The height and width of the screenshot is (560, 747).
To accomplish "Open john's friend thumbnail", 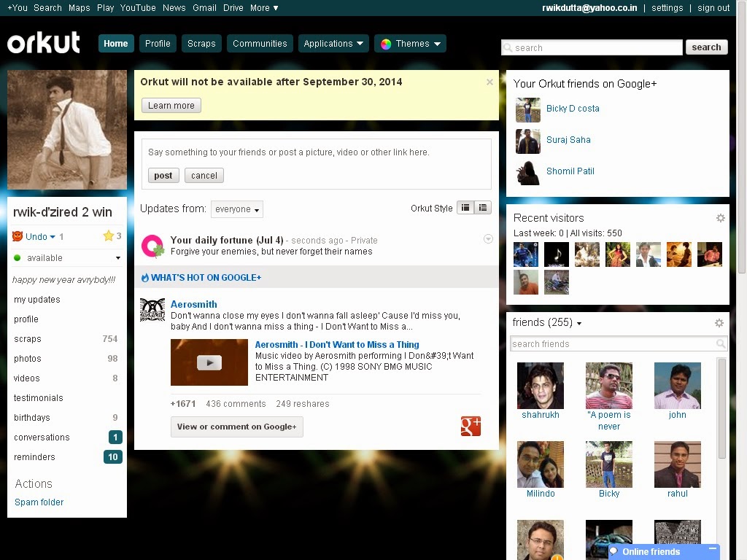I will point(678,386).
